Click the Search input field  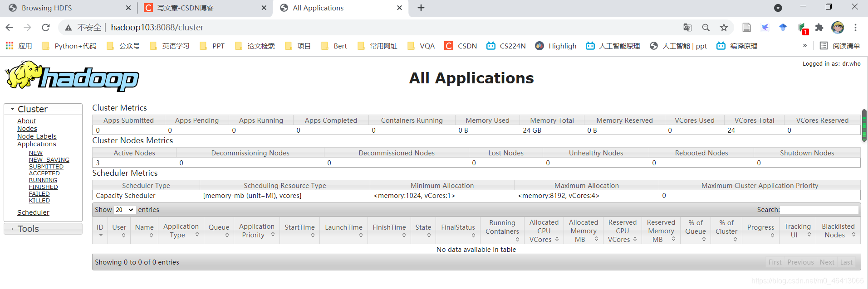(x=819, y=210)
